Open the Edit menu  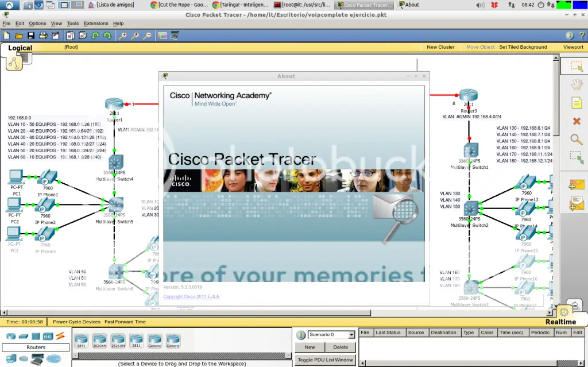(x=20, y=24)
